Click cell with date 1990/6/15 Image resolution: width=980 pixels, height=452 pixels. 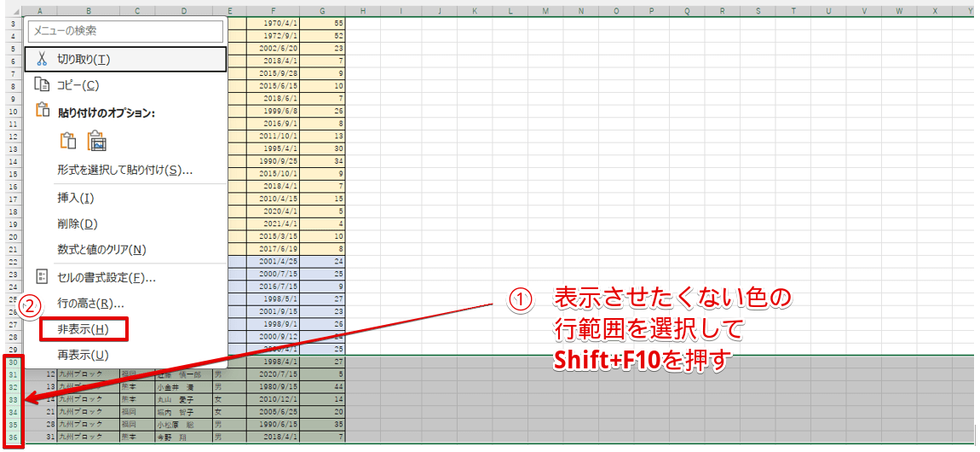click(274, 424)
